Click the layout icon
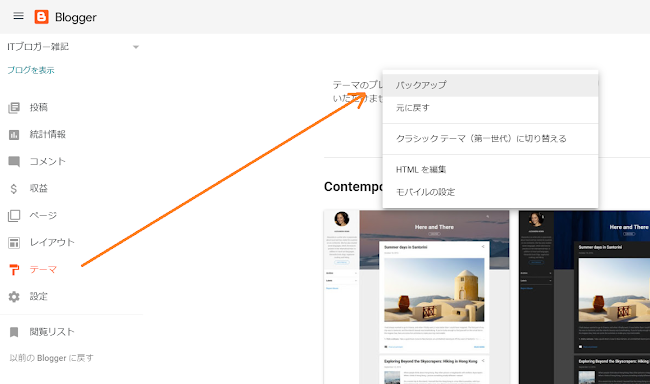 (x=14, y=243)
